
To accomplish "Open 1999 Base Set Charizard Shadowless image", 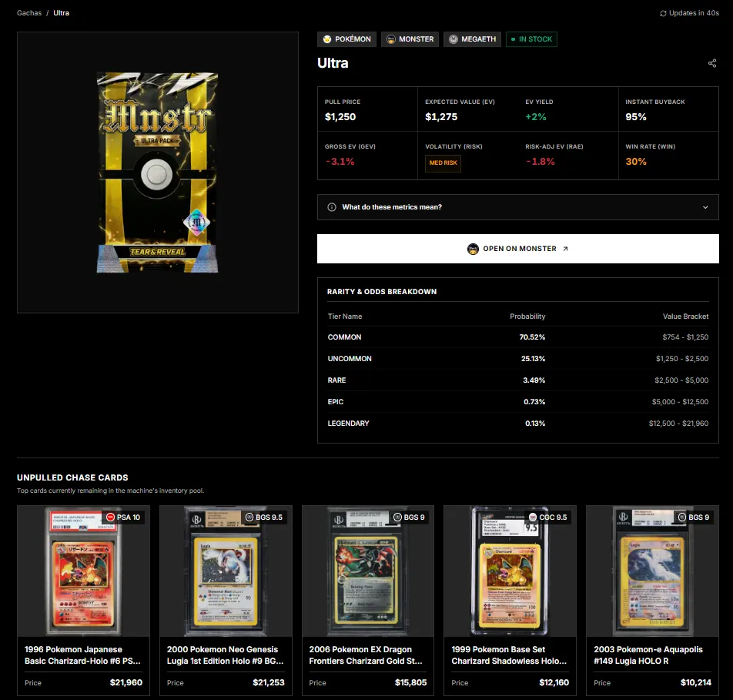I will coord(510,571).
